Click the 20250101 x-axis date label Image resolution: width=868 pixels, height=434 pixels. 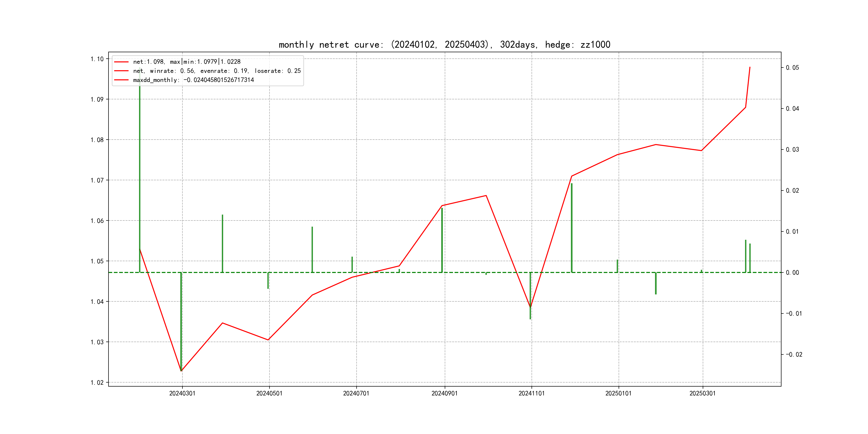pyautogui.click(x=618, y=393)
